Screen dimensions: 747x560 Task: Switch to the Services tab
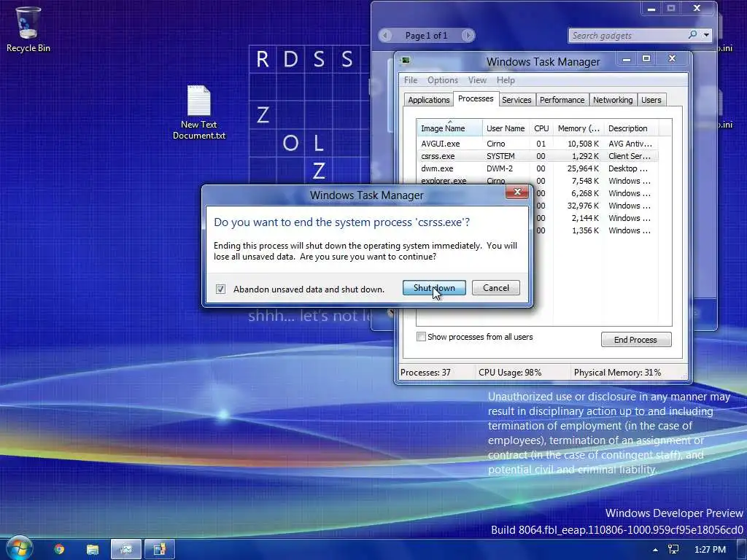coord(516,99)
